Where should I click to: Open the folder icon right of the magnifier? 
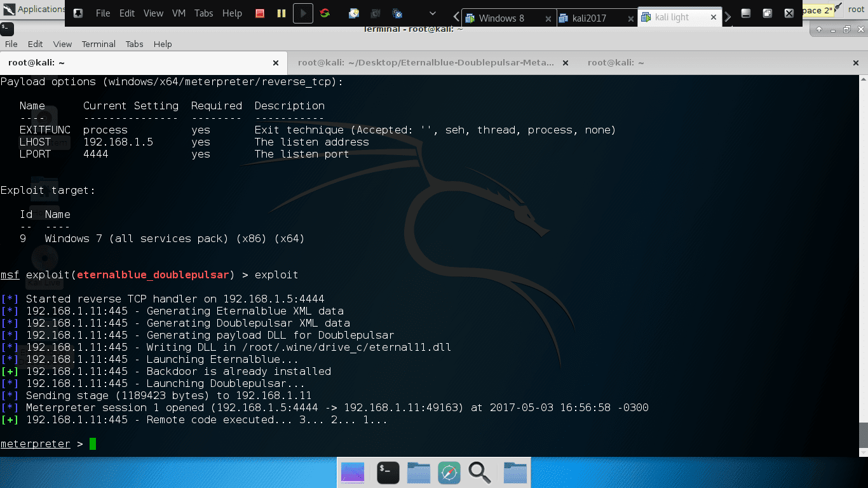[515, 472]
